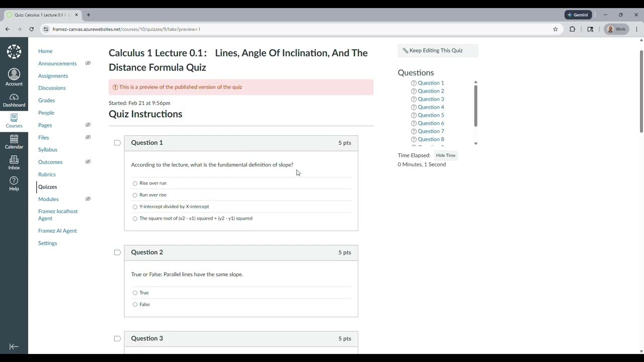Go to the Dashboard icon
Screen dimensions: 644x362
pyautogui.click(x=14, y=101)
